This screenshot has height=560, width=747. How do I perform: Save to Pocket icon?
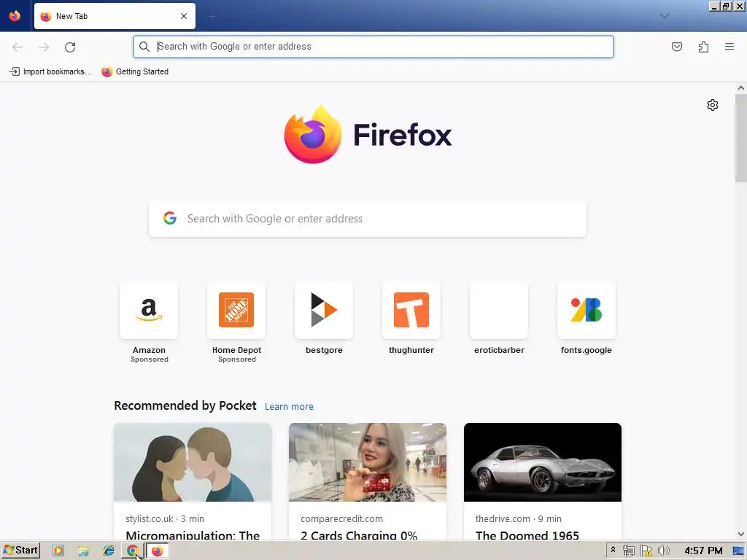click(x=676, y=47)
